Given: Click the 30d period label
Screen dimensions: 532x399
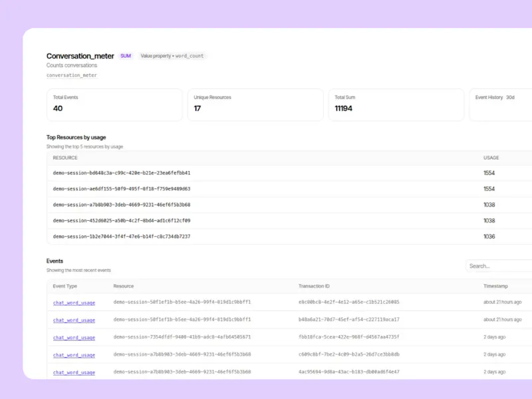Looking at the screenshot, I should click(x=510, y=97).
